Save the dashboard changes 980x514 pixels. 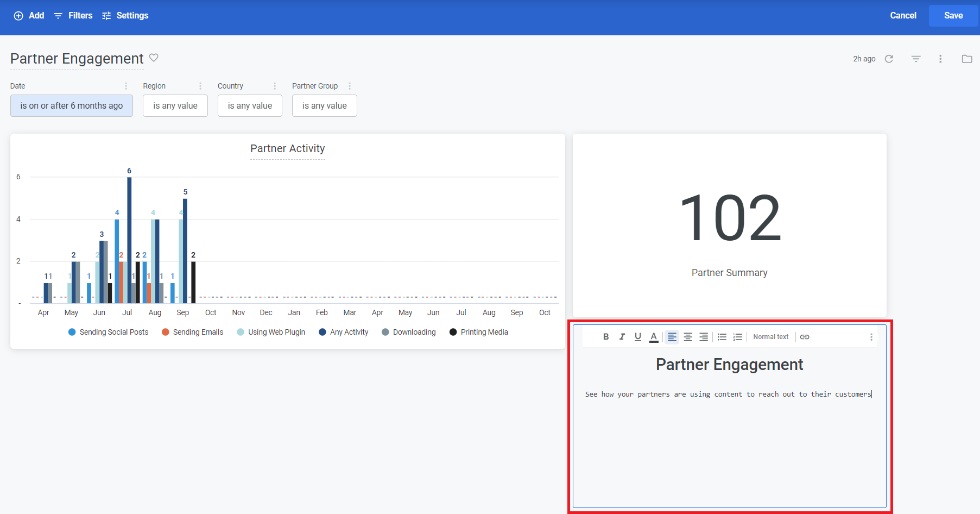[x=953, y=15]
